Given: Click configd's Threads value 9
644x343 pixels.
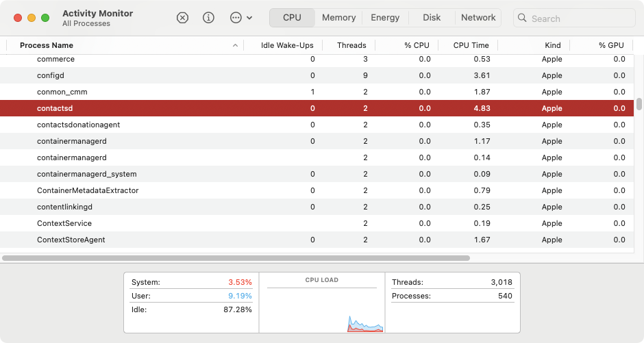Looking at the screenshot, I should tap(365, 75).
